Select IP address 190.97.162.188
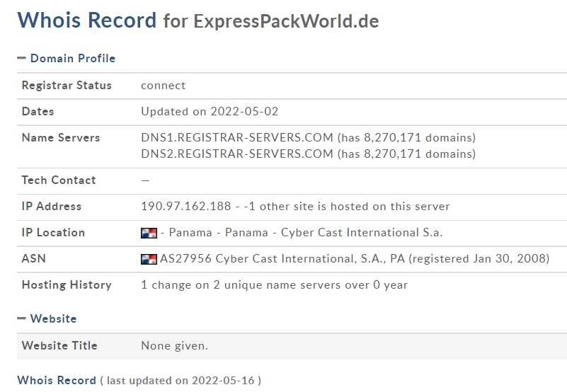This screenshot has width=567, height=392. (186, 206)
